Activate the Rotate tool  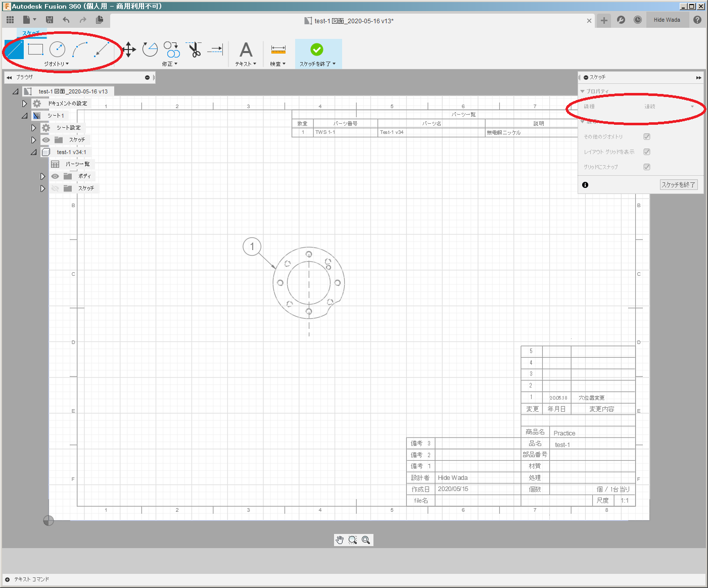(150, 50)
